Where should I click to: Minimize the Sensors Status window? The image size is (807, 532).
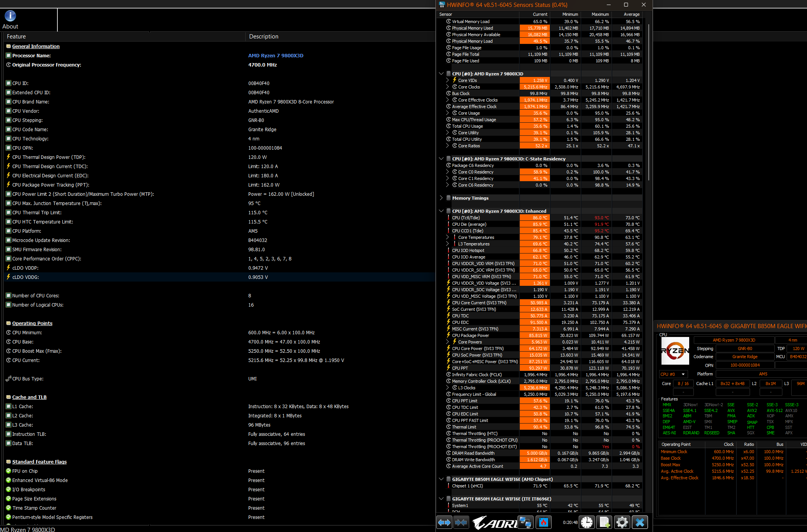pos(609,5)
